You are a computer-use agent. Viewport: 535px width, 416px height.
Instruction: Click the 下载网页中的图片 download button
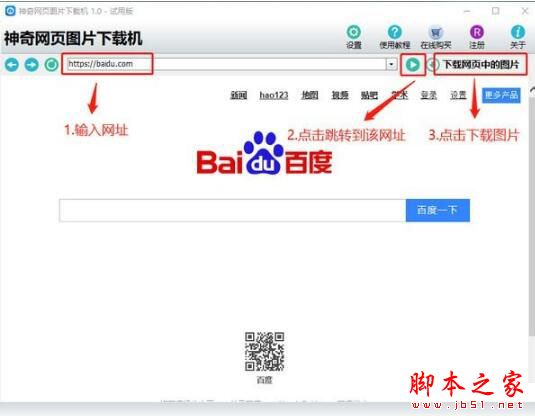(480, 64)
